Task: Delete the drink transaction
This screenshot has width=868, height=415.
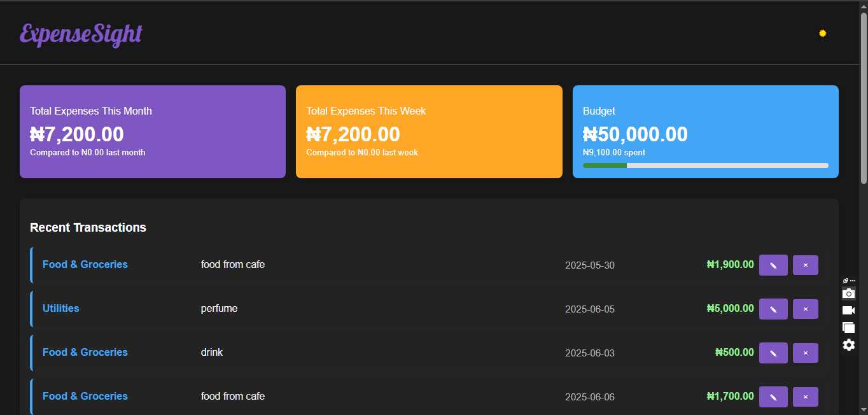Action: [x=806, y=353]
